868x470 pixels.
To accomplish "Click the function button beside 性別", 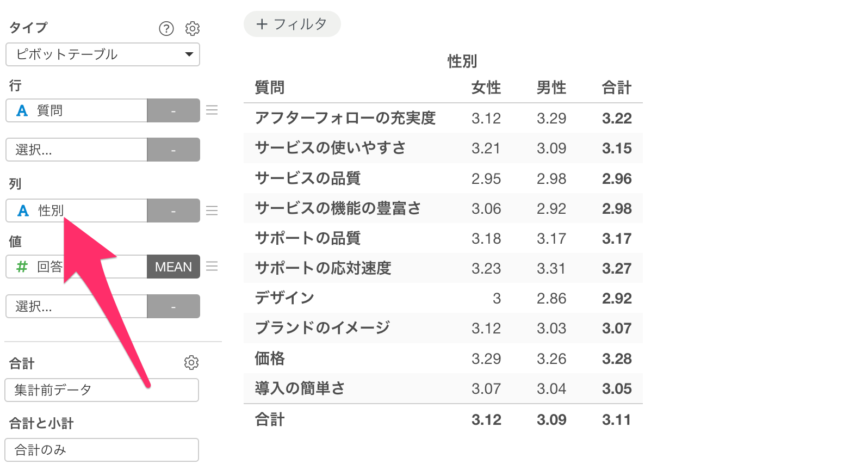I will pyautogui.click(x=173, y=211).
